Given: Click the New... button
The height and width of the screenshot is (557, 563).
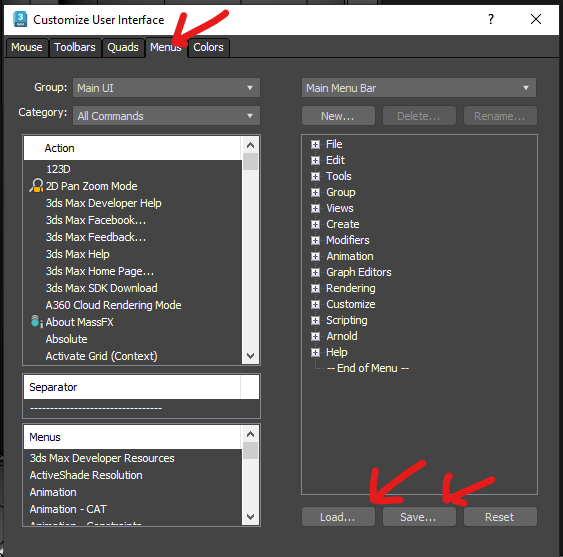Looking at the screenshot, I should click(x=338, y=116).
